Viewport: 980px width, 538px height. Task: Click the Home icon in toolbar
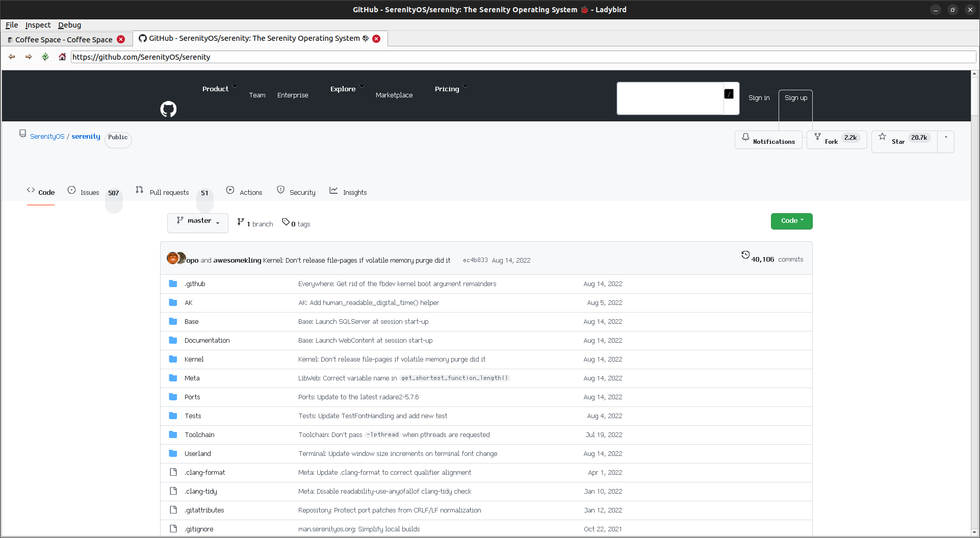[62, 57]
